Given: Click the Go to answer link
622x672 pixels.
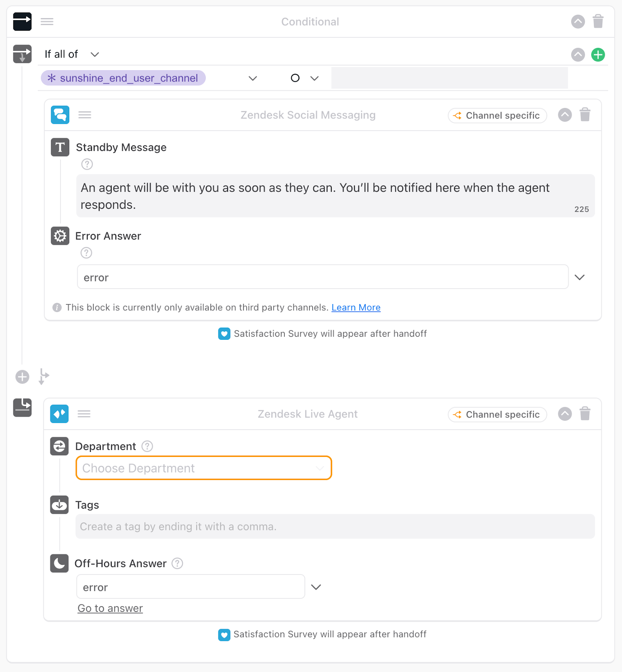Looking at the screenshot, I should click(x=110, y=608).
